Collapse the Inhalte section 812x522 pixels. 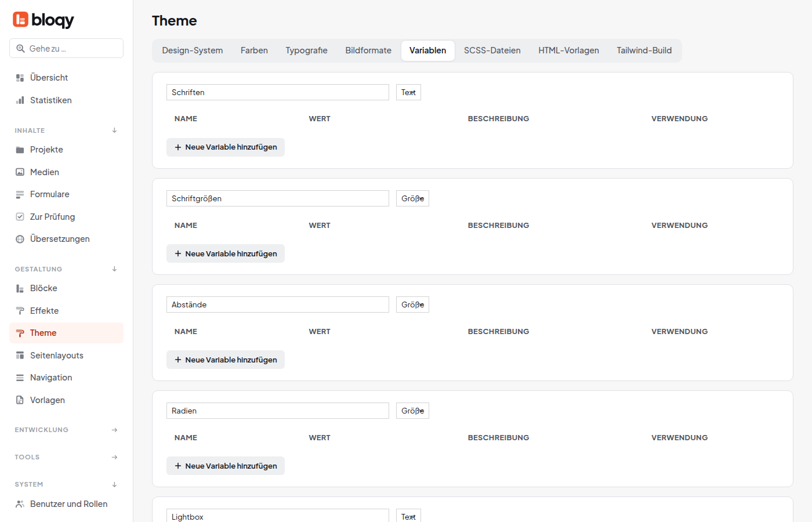click(x=114, y=130)
